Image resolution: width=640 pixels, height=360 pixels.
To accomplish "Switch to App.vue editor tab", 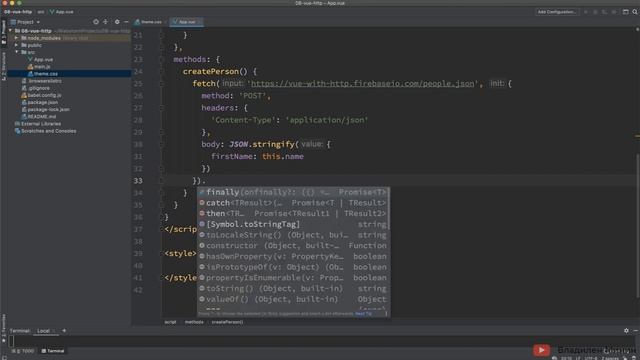I will [186, 22].
